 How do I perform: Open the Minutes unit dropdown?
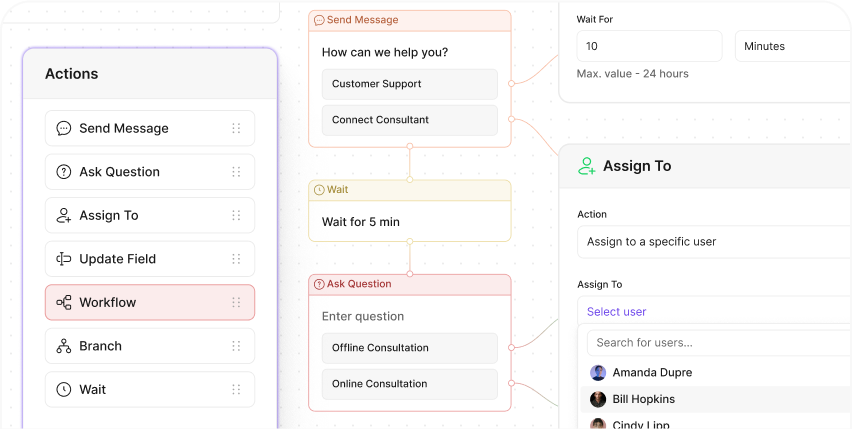pos(793,46)
